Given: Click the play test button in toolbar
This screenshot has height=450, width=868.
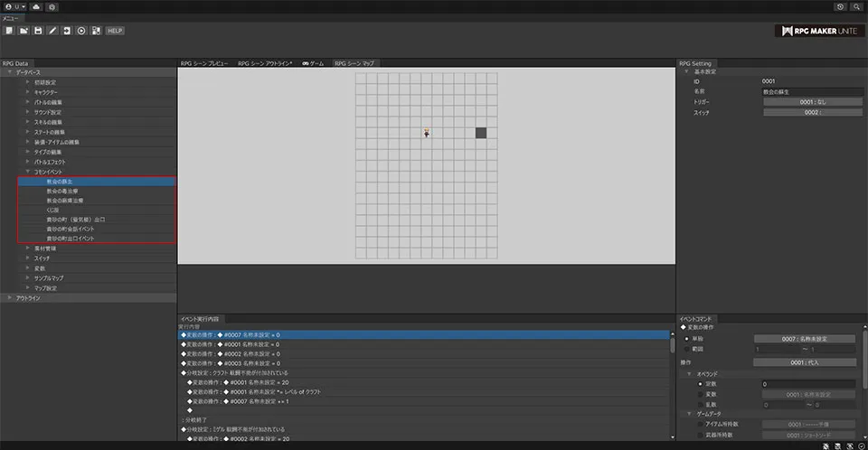Looking at the screenshot, I should 82,31.
